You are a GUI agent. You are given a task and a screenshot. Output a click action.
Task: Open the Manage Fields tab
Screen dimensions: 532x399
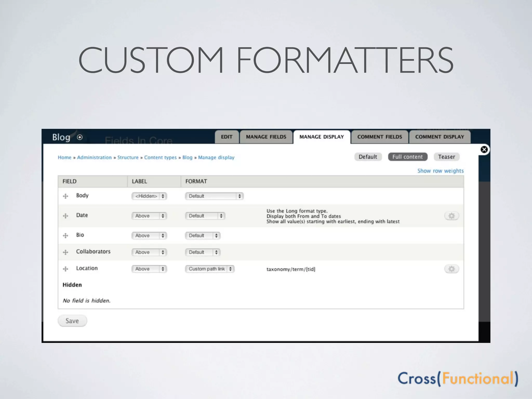pos(266,137)
